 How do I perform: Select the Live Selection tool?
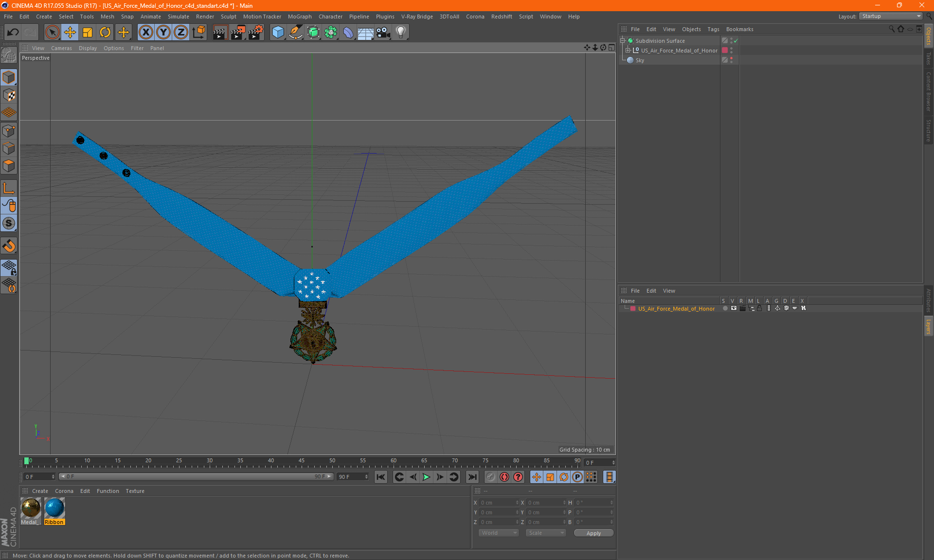click(x=52, y=33)
